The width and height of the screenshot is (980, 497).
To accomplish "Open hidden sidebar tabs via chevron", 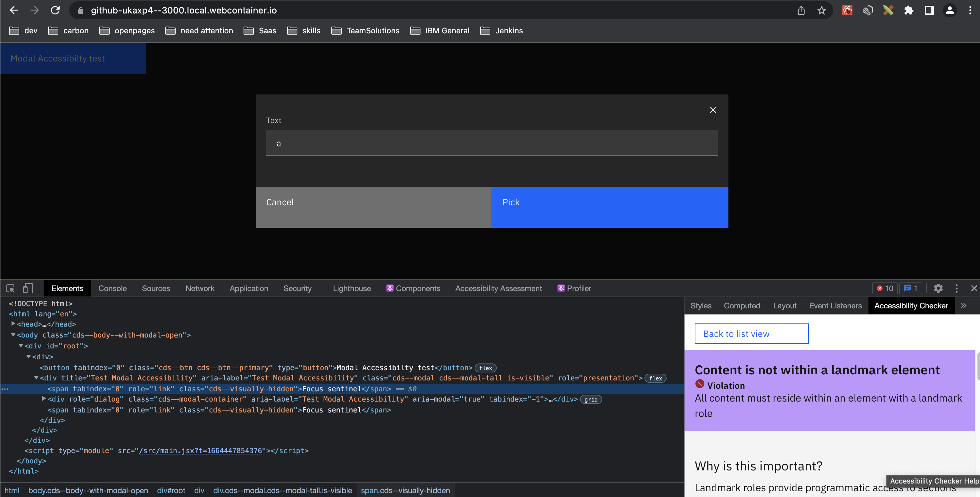I will pyautogui.click(x=964, y=306).
